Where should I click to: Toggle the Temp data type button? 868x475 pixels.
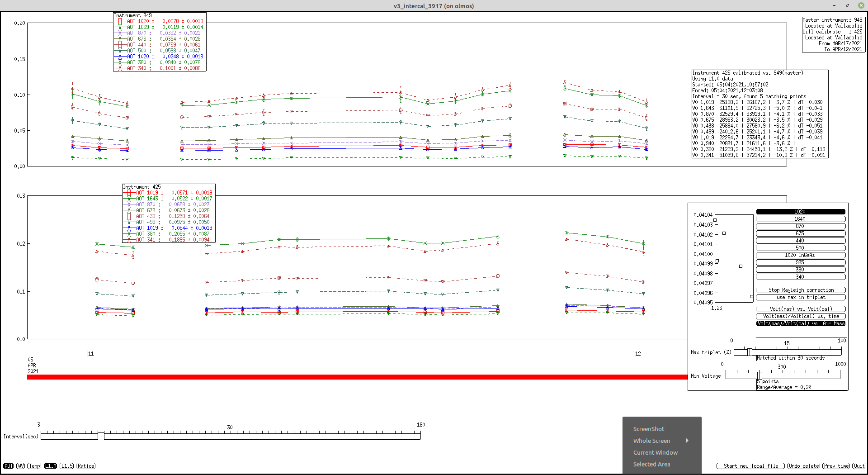tap(34, 466)
